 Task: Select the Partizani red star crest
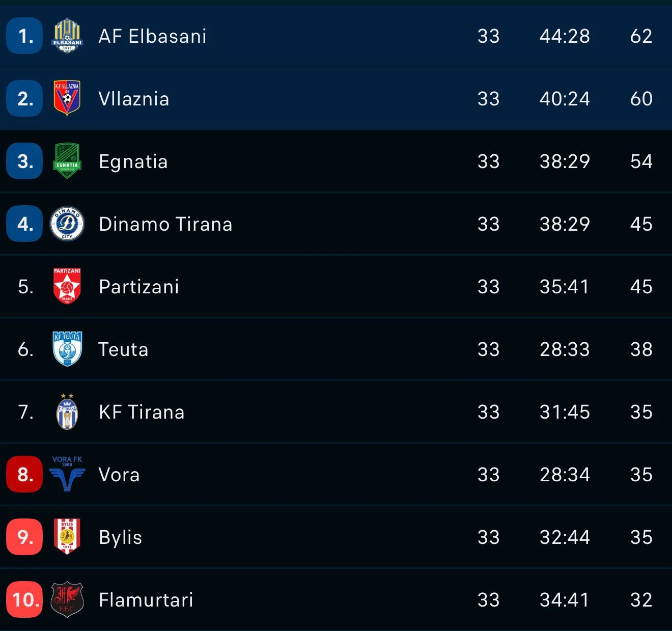(67, 286)
